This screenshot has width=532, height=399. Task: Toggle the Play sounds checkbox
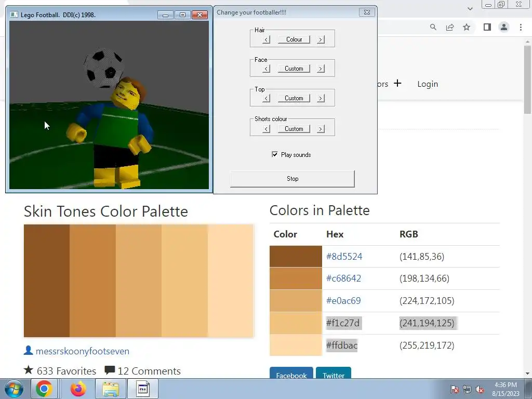click(275, 154)
